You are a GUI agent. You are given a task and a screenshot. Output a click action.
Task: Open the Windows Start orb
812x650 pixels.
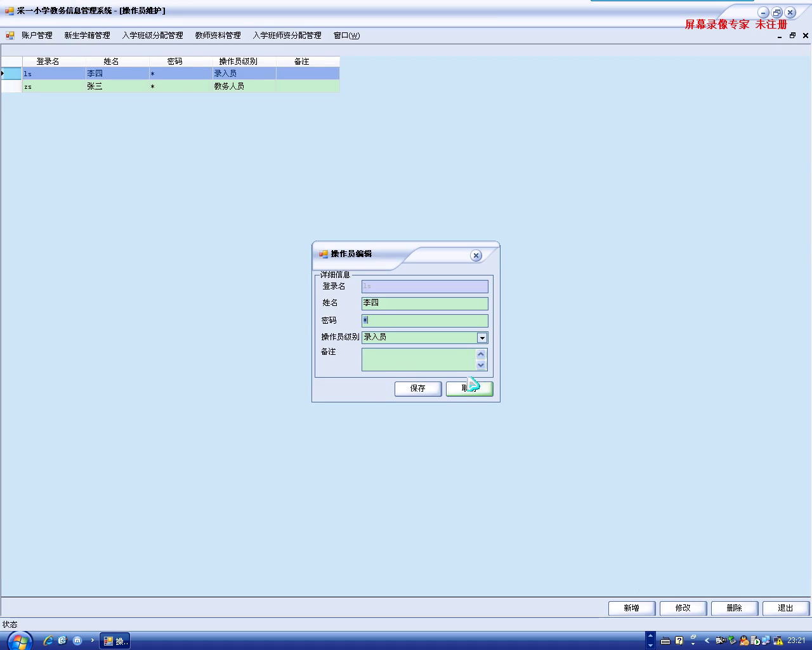click(19, 640)
